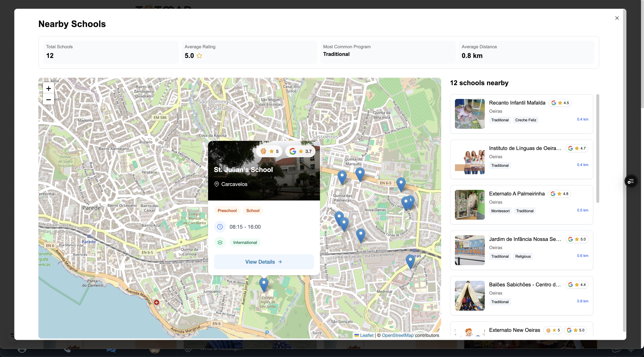Image resolution: width=644 pixels, height=357 pixels.
Task: Click the Google 3.7 rating badge on popup
Action: tap(300, 151)
